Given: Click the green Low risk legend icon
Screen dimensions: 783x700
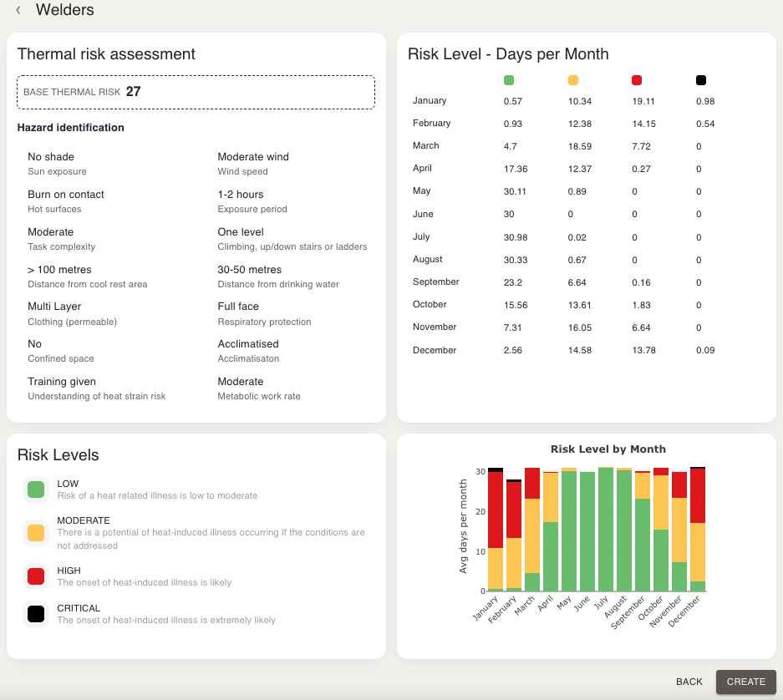Looking at the screenshot, I should [x=35, y=489].
